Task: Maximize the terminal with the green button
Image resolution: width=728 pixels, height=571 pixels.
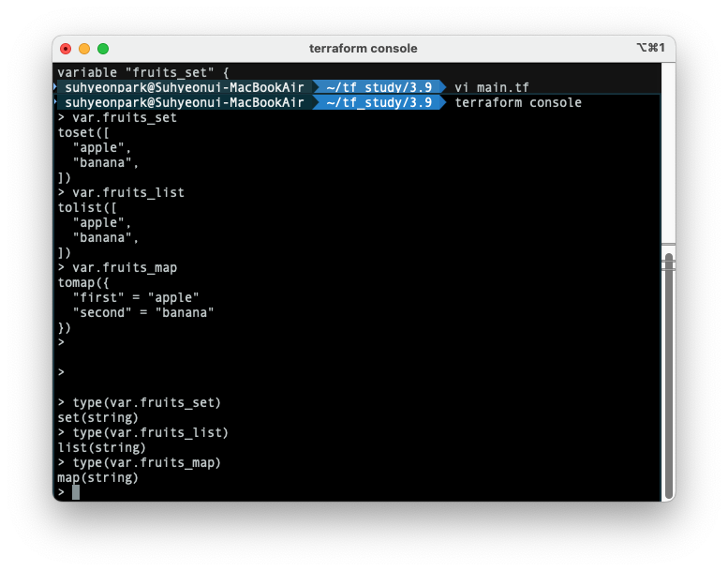Action: [103, 49]
